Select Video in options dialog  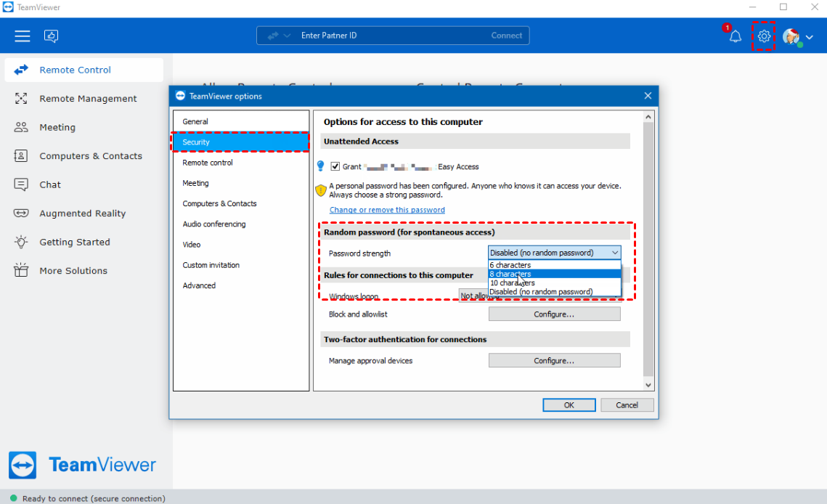coord(241,244)
